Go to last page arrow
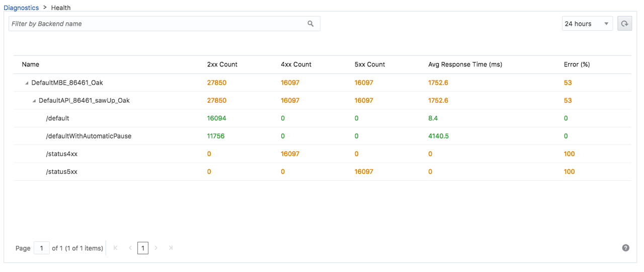The image size is (644, 272). pos(171,248)
